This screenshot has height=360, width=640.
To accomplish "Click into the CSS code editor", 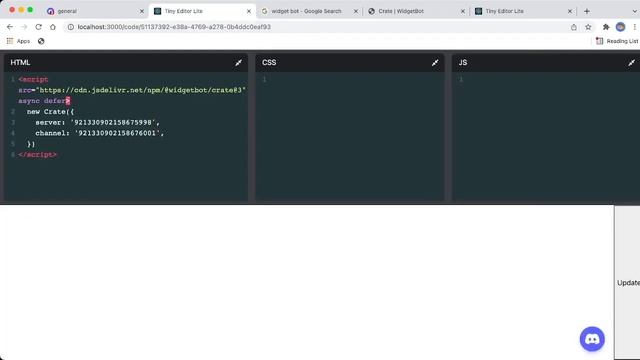I will click(350, 137).
